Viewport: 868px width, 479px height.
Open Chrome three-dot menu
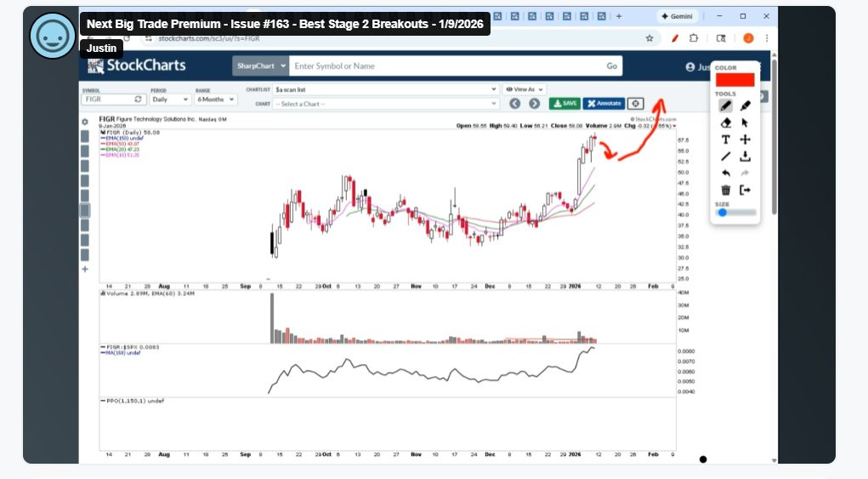click(767, 38)
